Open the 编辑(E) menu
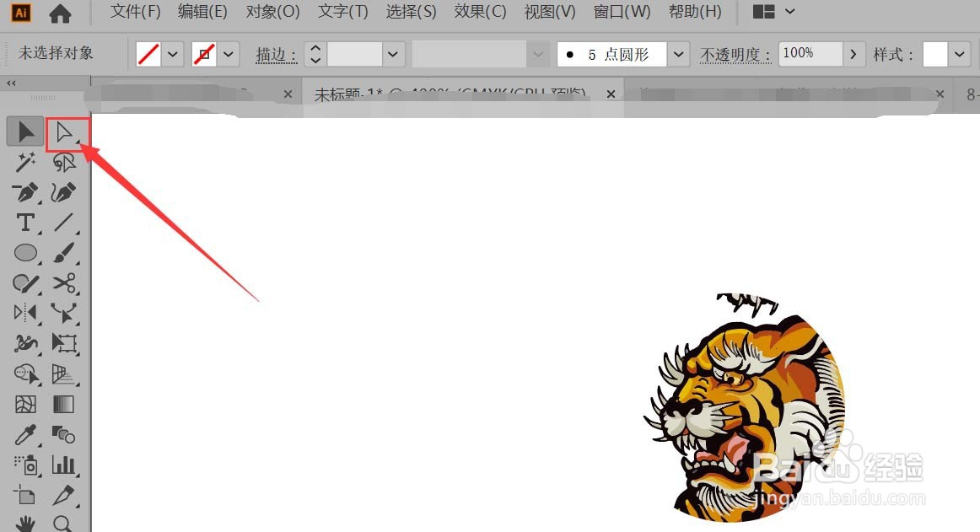 point(202,12)
